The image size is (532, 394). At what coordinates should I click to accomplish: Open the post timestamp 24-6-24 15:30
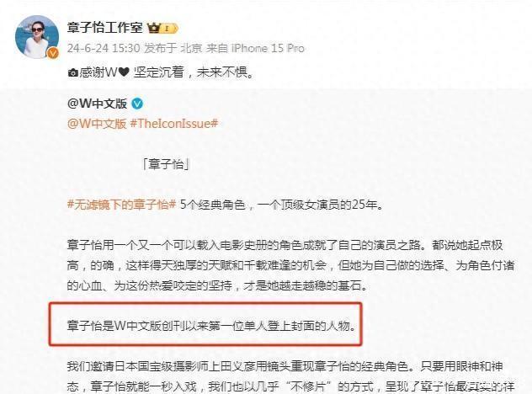[104, 48]
